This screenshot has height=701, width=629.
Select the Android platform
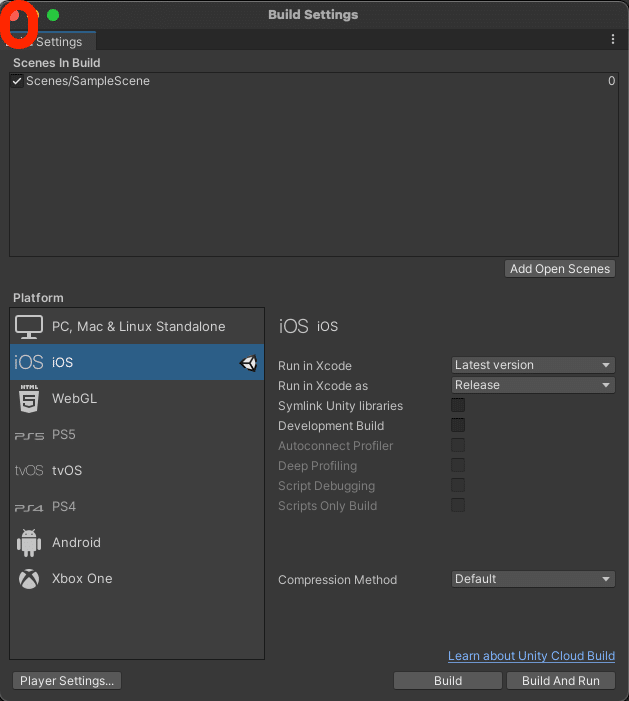[x=137, y=543]
